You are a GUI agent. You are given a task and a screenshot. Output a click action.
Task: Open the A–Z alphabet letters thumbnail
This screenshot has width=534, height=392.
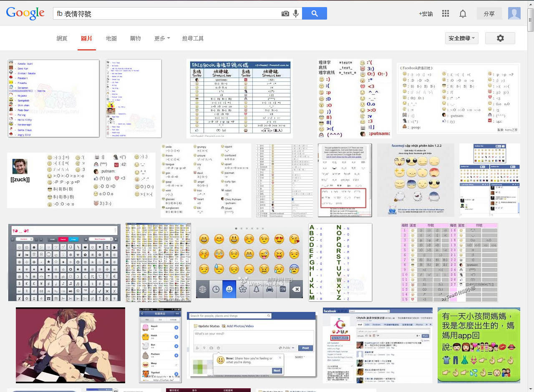coord(340,262)
